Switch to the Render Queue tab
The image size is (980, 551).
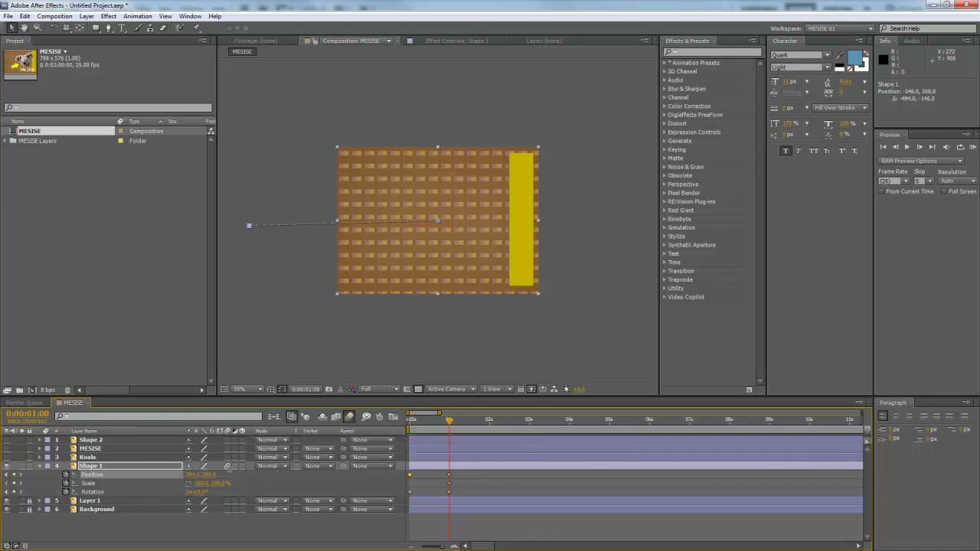(24, 403)
